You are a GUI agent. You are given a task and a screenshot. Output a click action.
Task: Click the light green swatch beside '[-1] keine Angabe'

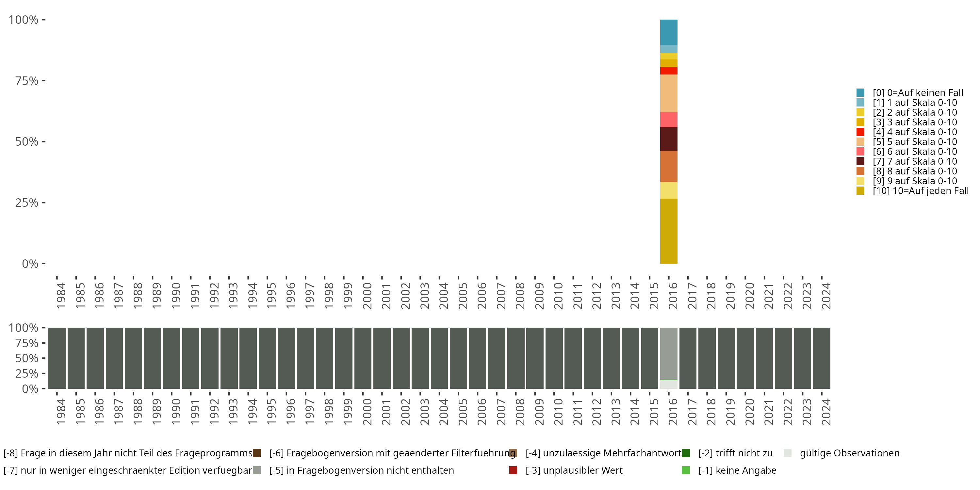[x=686, y=470]
